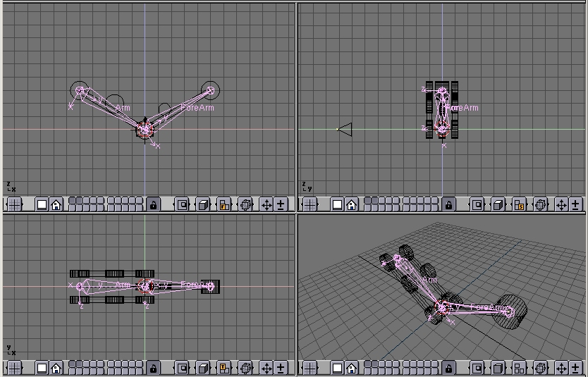Viewport: 588px width, 377px height.
Task: Click the local view icon in the top view header
Action: [x=183, y=368]
